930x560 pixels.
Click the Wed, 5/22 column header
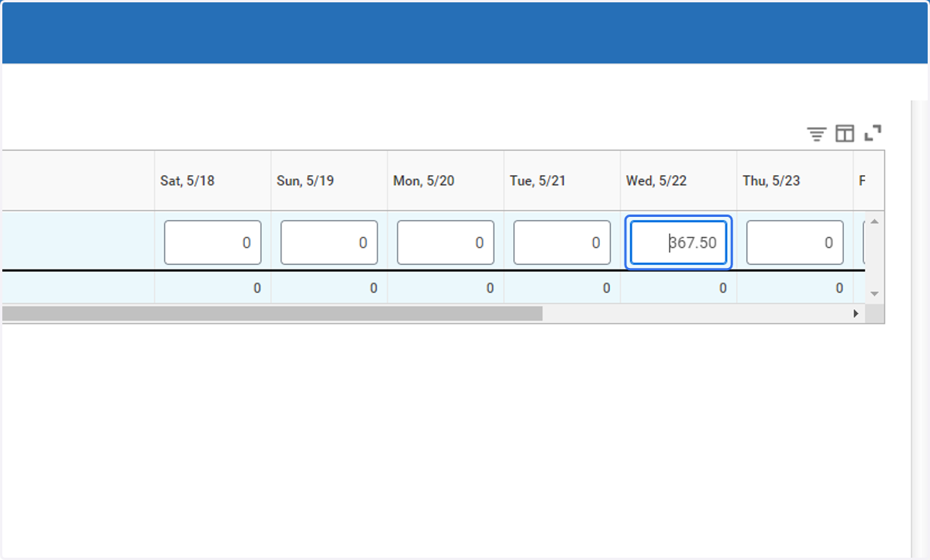click(678, 180)
